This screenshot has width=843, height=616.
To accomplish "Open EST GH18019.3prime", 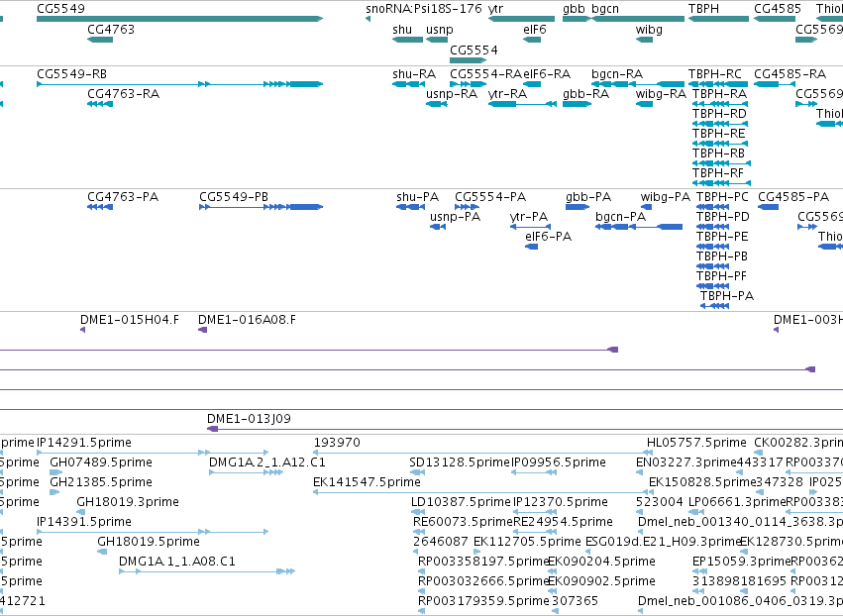I will [x=128, y=502].
